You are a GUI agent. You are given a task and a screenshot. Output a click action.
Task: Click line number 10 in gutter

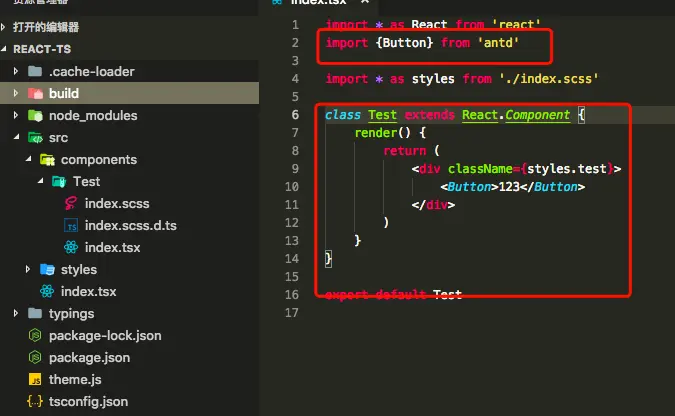[291, 186]
